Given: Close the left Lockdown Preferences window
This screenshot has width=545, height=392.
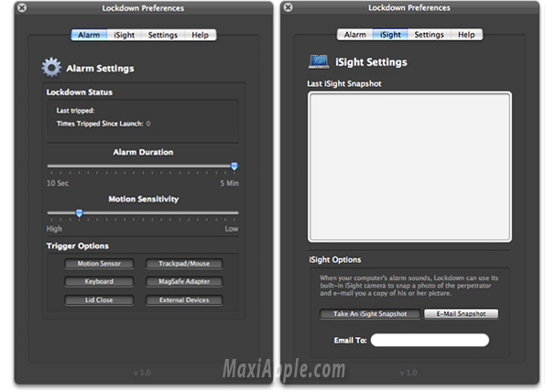Looking at the screenshot, I should (22, 7).
